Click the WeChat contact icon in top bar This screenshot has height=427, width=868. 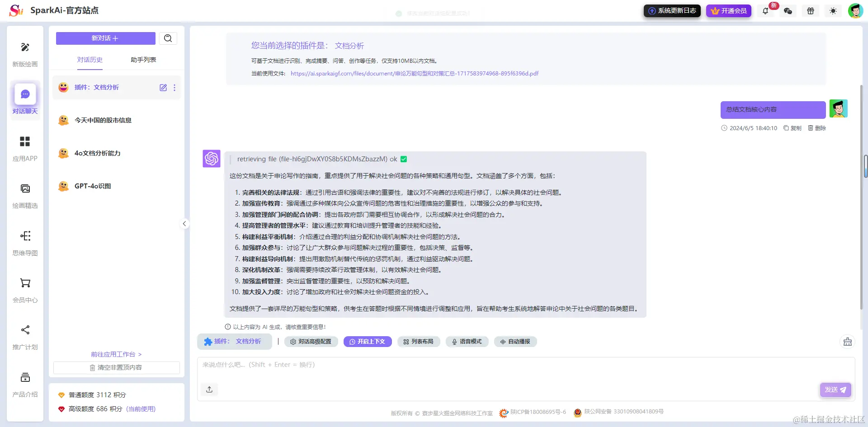(788, 10)
